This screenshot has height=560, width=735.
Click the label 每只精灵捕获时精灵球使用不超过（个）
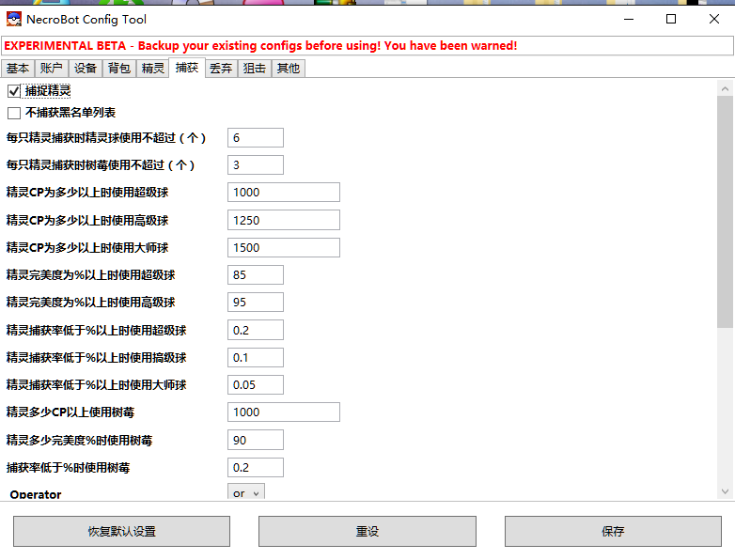point(106,138)
